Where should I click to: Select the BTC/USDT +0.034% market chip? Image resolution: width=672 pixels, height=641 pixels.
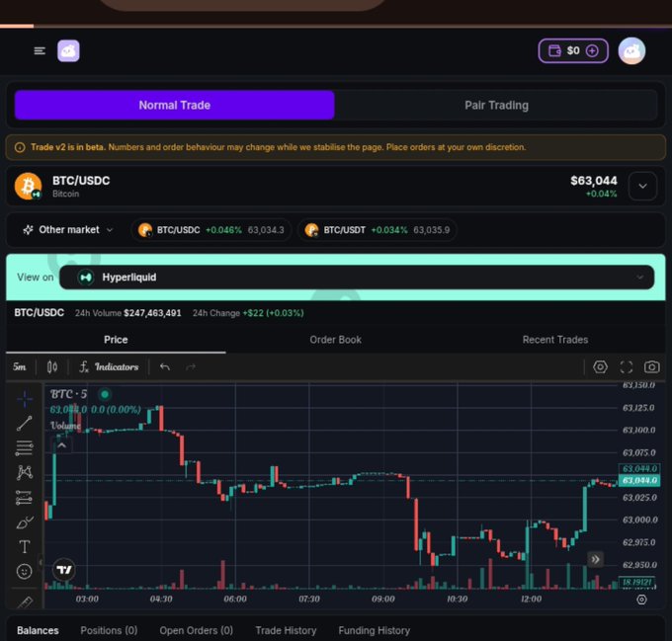click(377, 230)
